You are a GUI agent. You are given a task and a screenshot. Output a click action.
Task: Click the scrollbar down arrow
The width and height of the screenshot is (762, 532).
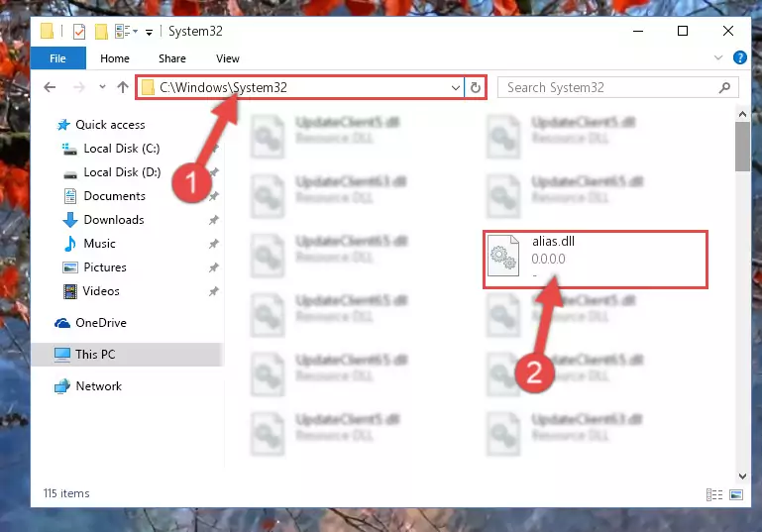[x=742, y=477]
